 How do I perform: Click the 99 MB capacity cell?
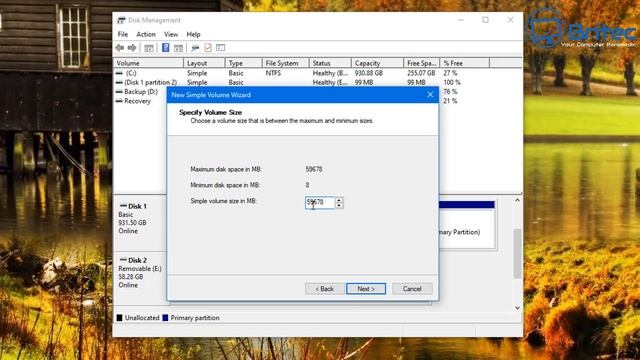pyautogui.click(x=364, y=82)
